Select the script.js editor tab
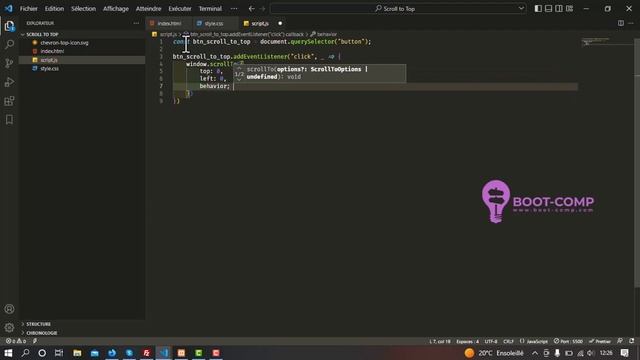 pyautogui.click(x=260, y=23)
